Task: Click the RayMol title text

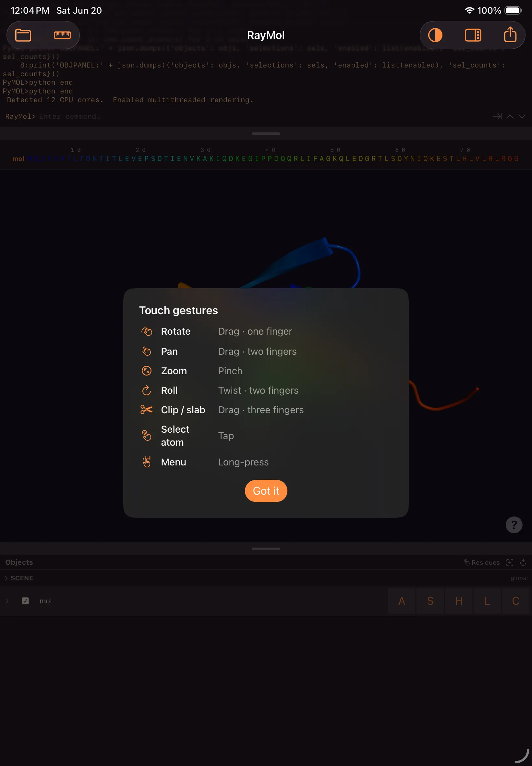Action: (x=266, y=35)
